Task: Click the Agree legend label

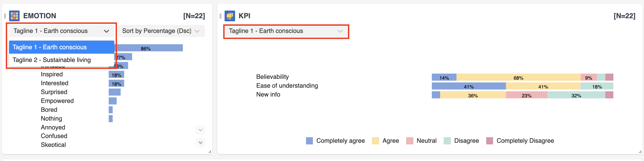Action: [x=390, y=141]
